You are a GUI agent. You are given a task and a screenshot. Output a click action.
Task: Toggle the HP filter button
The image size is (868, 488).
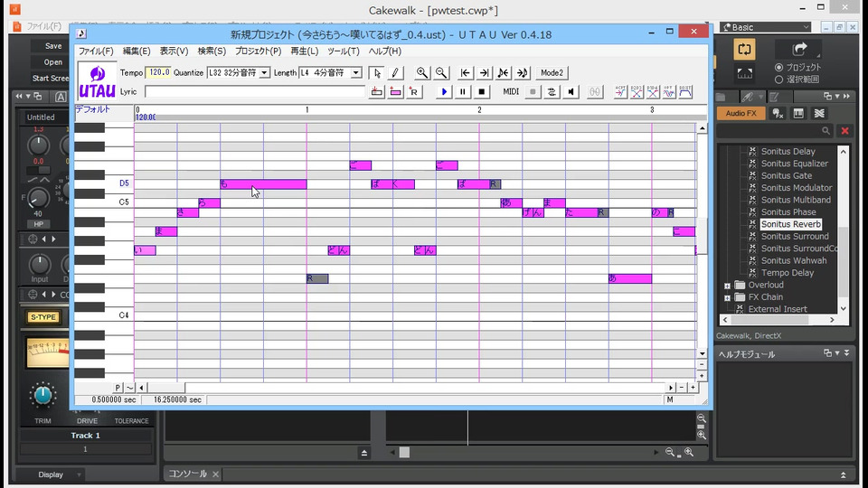click(38, 224)
